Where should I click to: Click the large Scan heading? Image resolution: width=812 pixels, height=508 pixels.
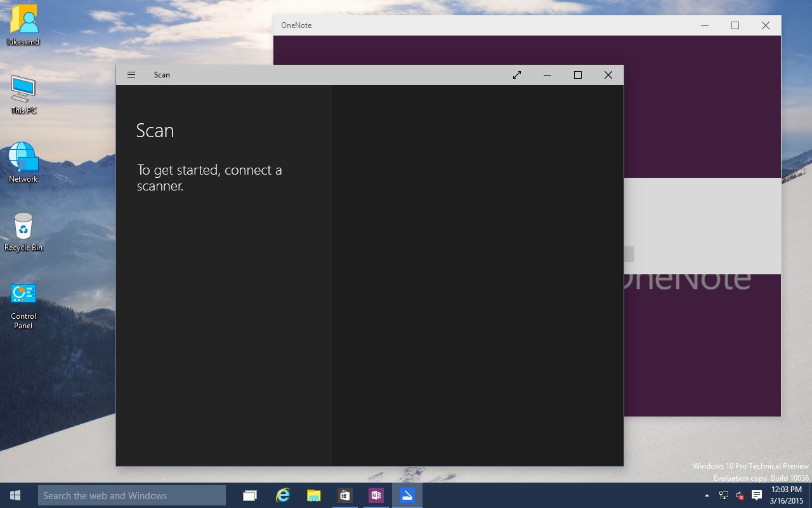(x=155, y=130)
